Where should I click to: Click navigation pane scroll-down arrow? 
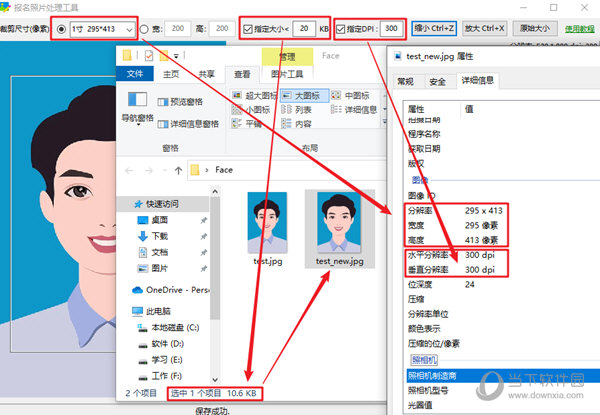click(215, 379)
